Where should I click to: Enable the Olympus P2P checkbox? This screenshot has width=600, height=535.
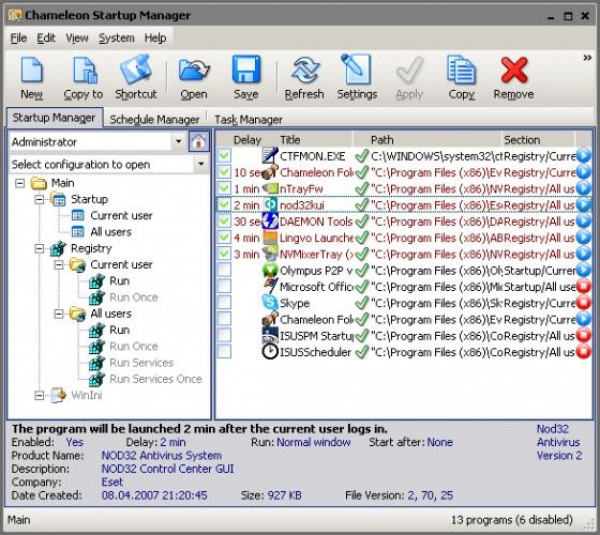coord(224,270)
